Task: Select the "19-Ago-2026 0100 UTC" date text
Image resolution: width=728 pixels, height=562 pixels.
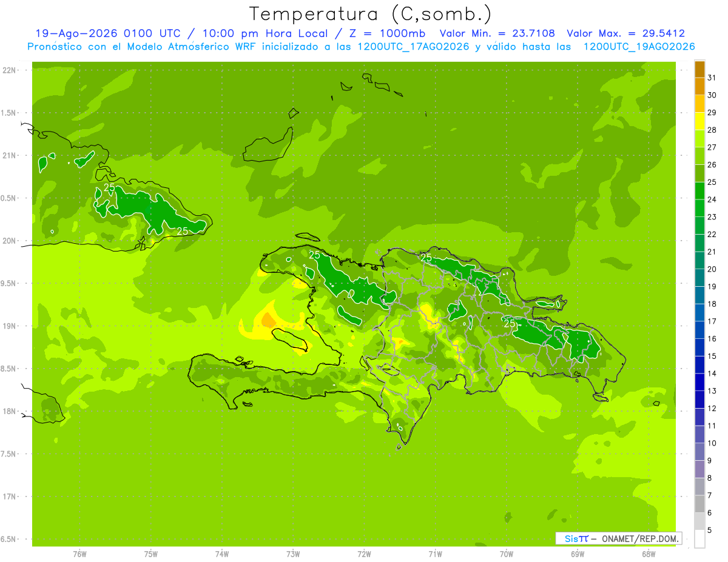Action: coord(107,34)
